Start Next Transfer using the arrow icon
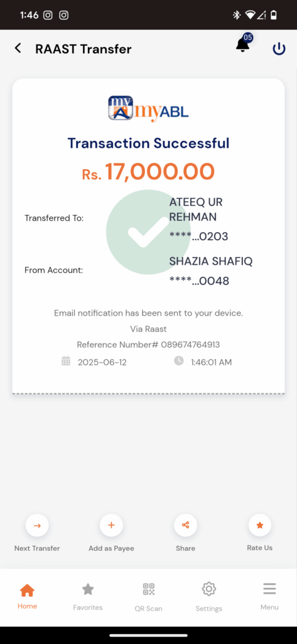297x644 pixels. (37, 525)
